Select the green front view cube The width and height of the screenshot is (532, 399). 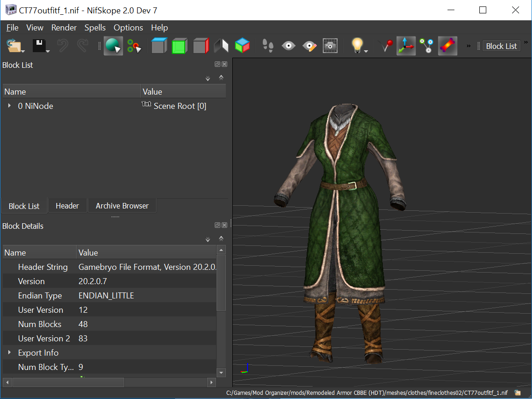179,46
